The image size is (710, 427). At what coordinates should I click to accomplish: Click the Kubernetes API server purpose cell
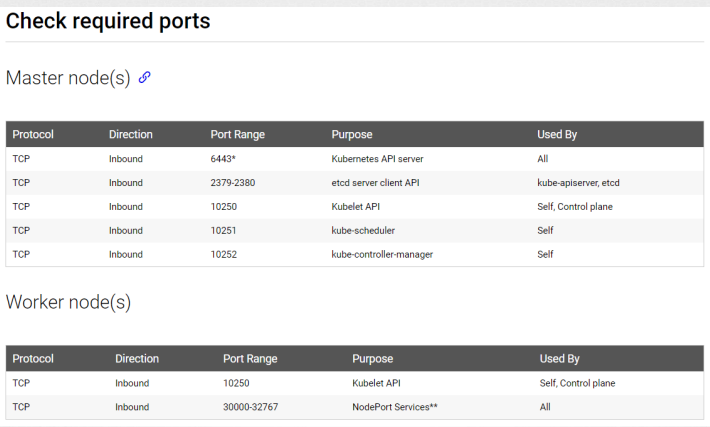click(x=377, y=159)
